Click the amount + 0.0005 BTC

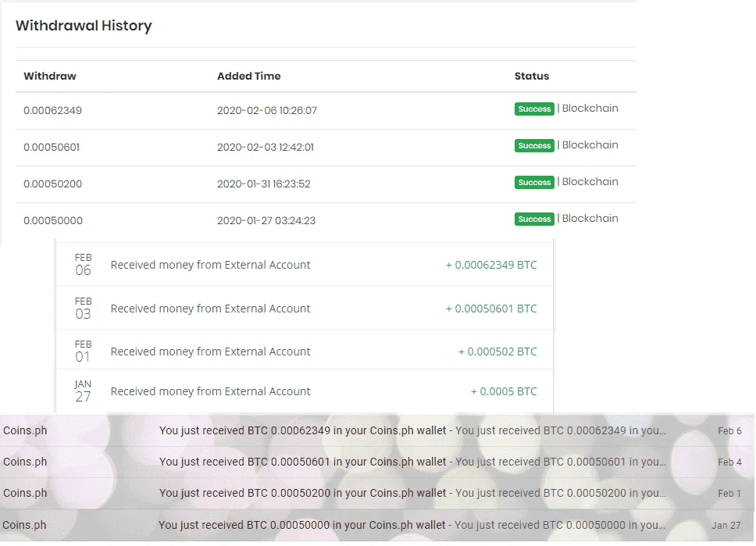click(504, 391)
